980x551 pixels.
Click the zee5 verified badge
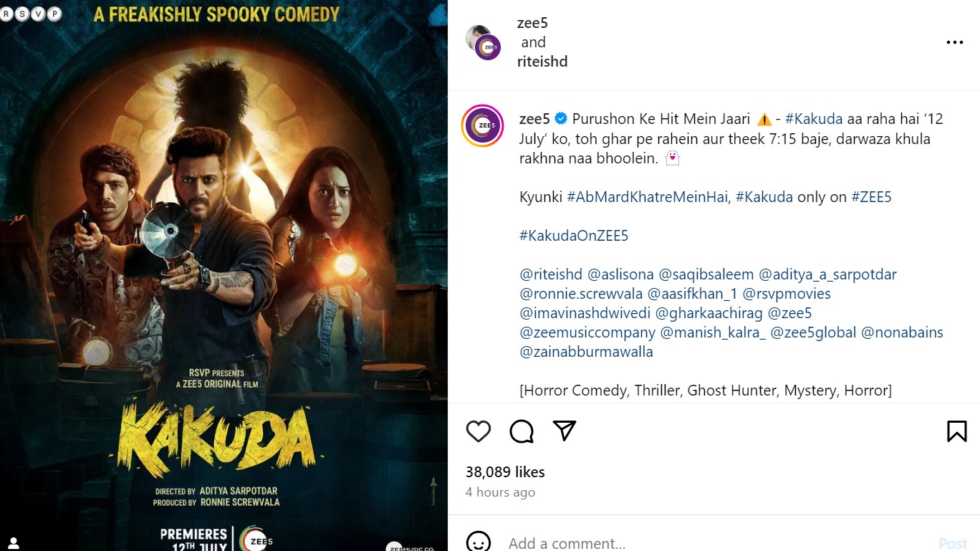[x=562, y=118]
